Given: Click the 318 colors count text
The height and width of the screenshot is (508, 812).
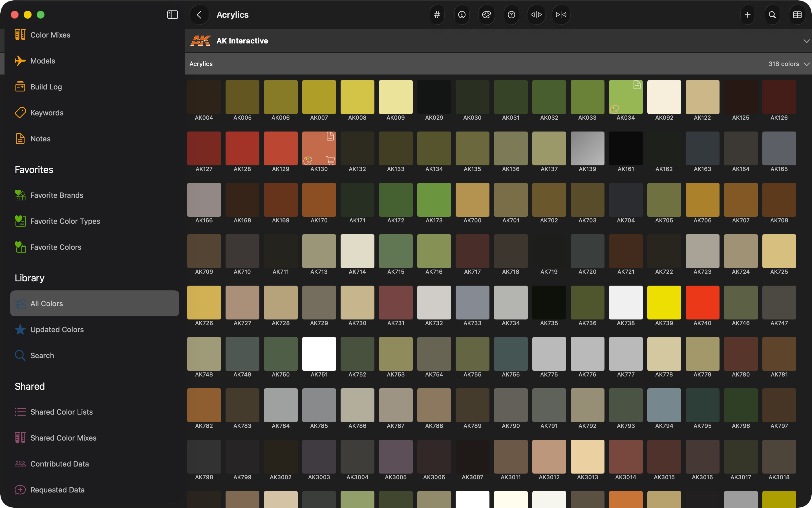Looking at the screenshot, I should [784, 64].
